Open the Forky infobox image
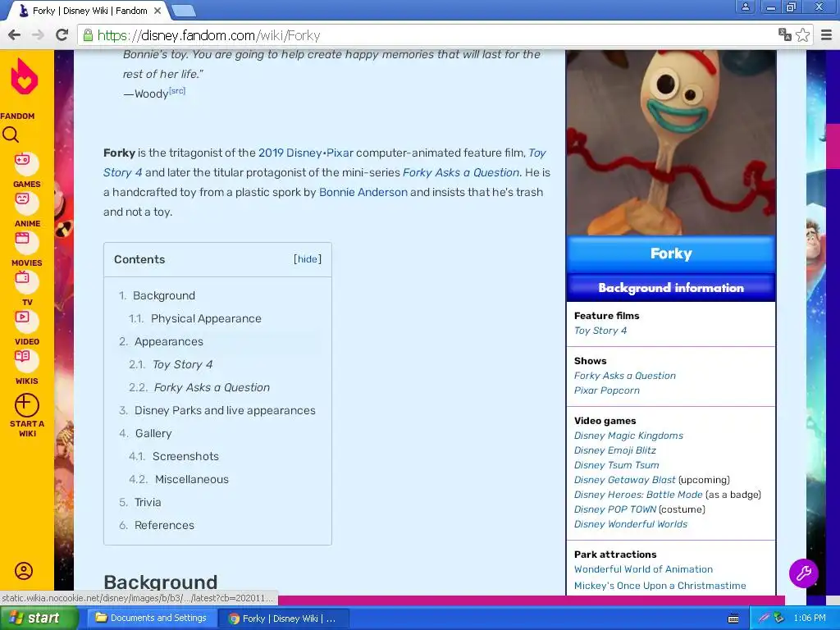The image size is (840, 630). (671, 143)
